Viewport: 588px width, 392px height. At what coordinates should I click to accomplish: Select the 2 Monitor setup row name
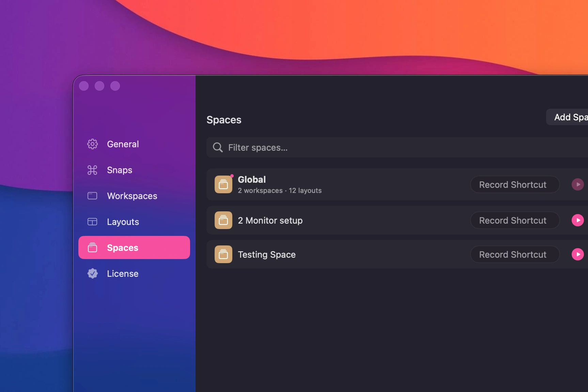tap(270, 221)
